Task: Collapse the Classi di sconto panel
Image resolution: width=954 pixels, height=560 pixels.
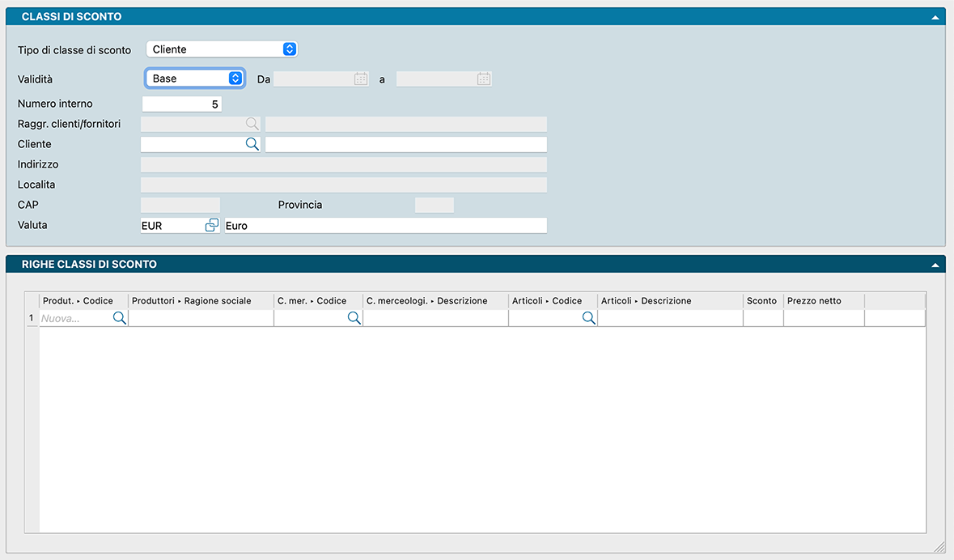Action: click(935, 17)
